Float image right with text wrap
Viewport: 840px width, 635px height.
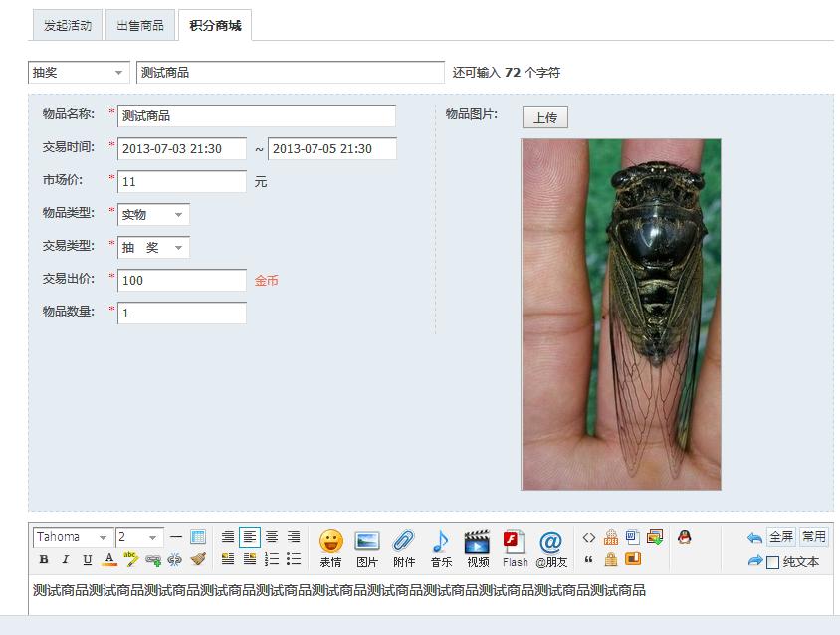pos(250,559)
